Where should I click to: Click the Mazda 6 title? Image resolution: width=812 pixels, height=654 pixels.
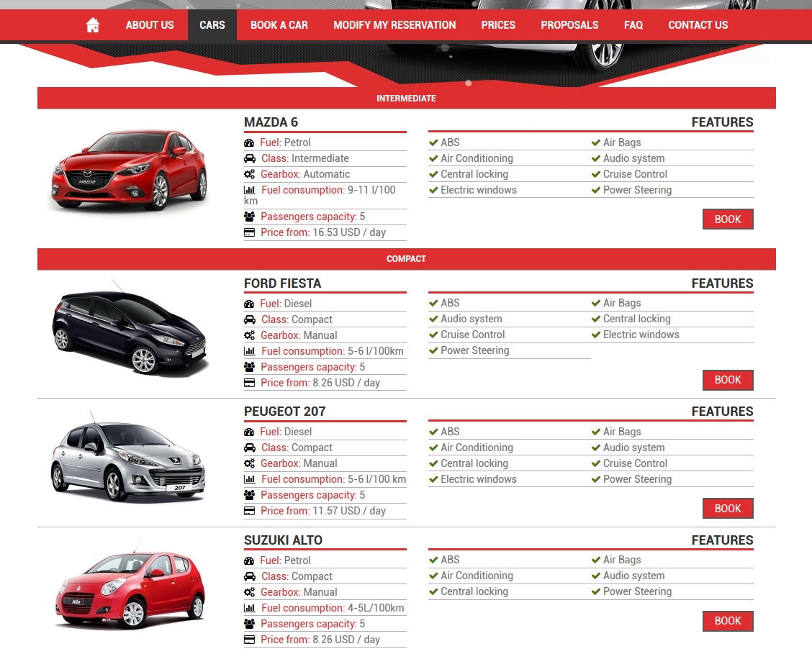point(271,122)
